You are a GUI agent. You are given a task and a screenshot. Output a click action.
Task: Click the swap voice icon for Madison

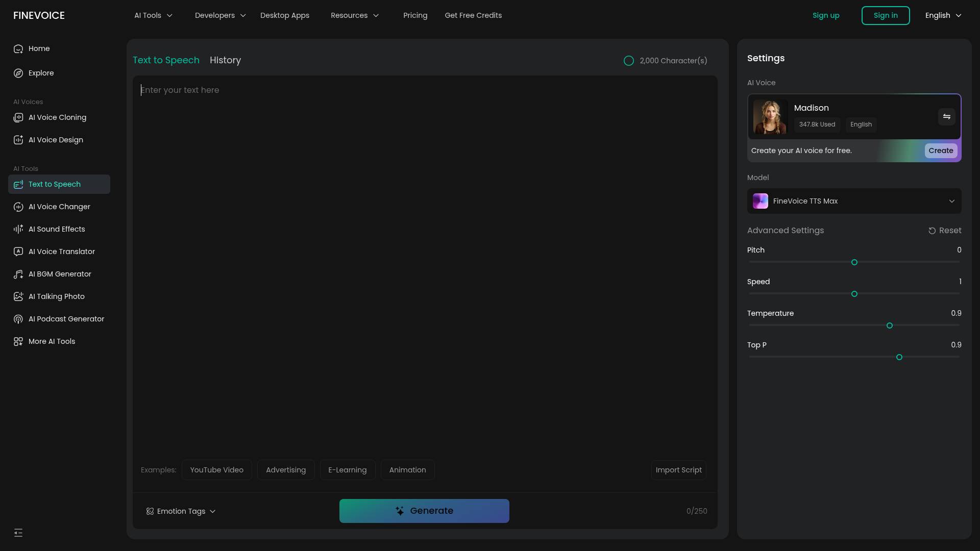coord(947,117)
